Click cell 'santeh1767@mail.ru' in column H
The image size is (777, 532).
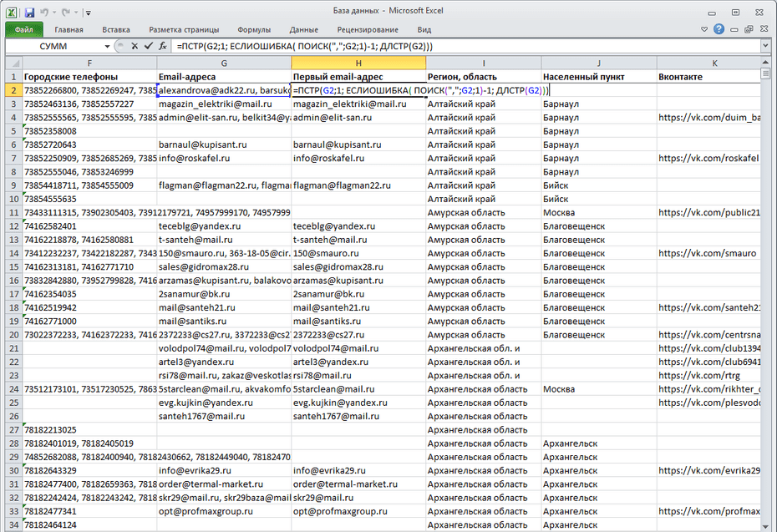[x=358, y=416]
